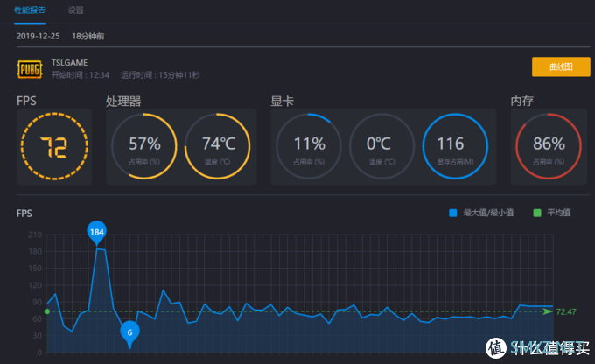
Task: Toggle the green 平均值 legend swatch
Action: point(539,212)
